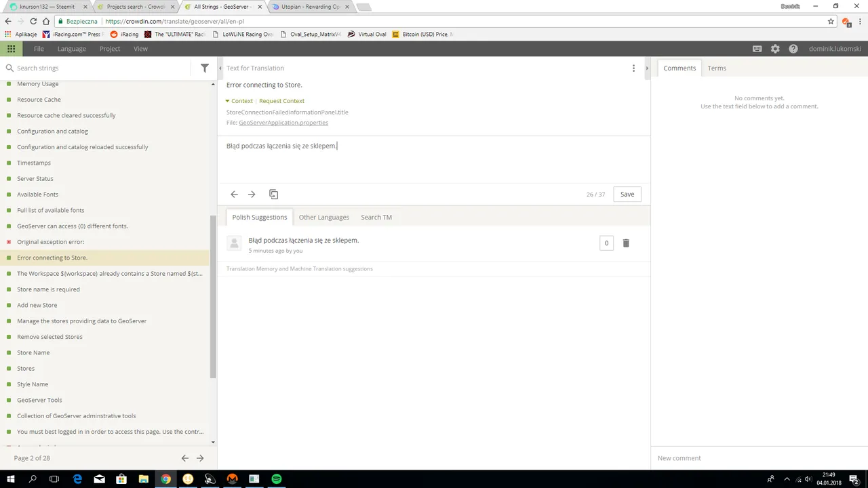Go to previous string arrow in editor
Image resolution: width=868 pixels, height=488 pixels.
(x=234, y=195)
